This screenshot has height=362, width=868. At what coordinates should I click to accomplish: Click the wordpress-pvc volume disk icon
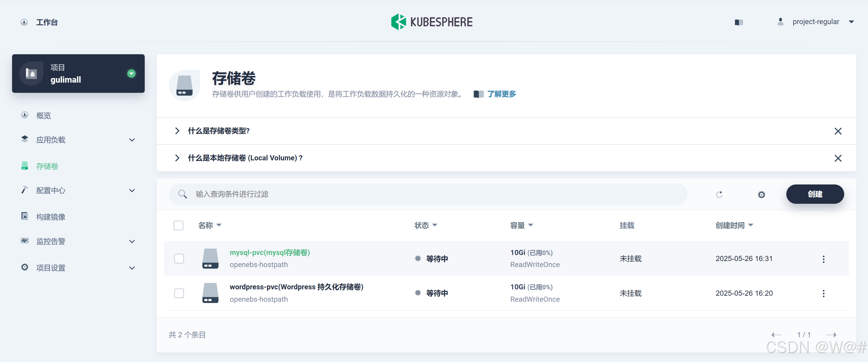tap(210, 293)
